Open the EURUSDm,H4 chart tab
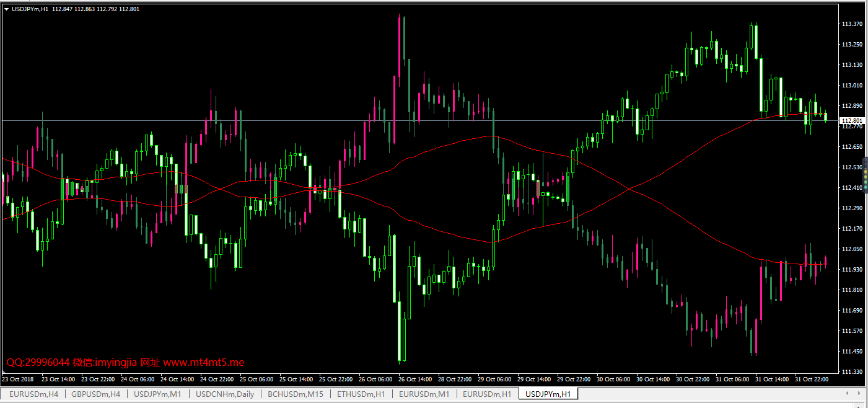 (33, 394)
